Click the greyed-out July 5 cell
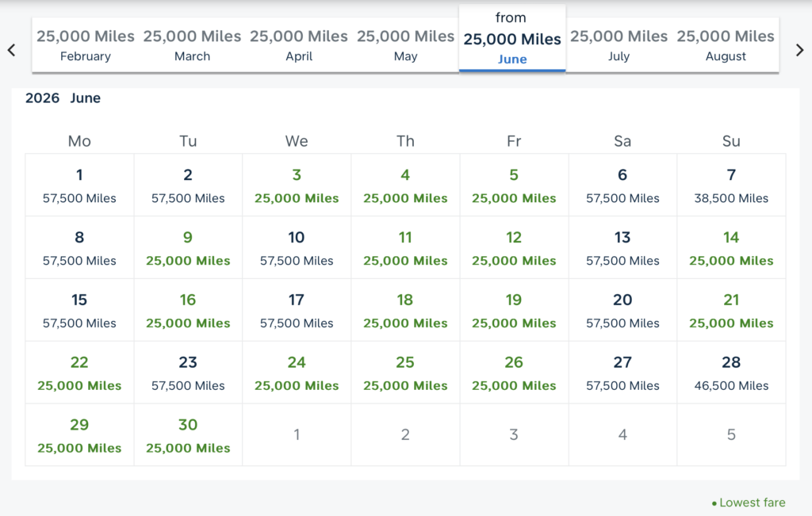Screen dimensions: 812x516 tap(731, 435)
